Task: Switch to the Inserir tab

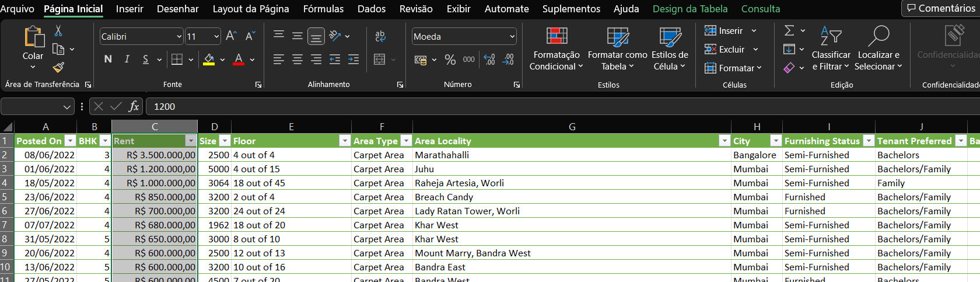Action: click(129, 9)
